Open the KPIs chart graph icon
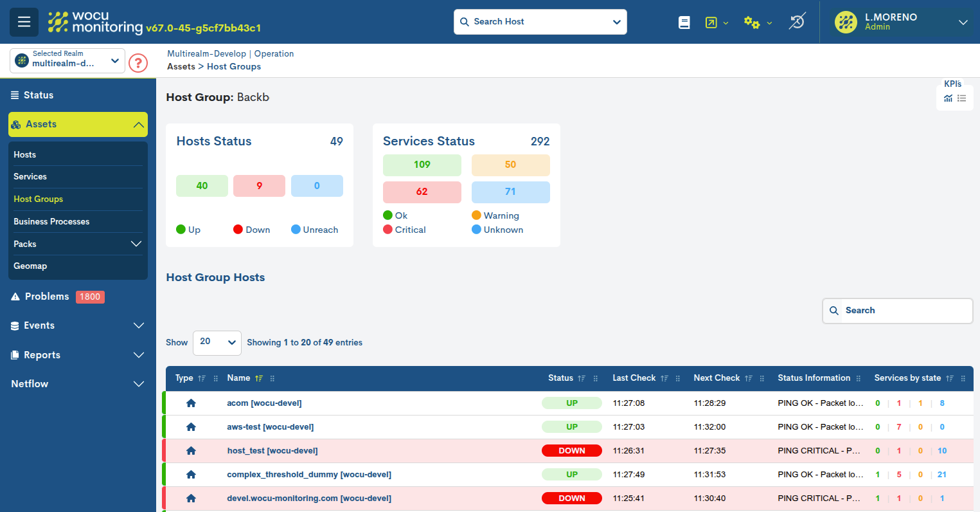 948,98
